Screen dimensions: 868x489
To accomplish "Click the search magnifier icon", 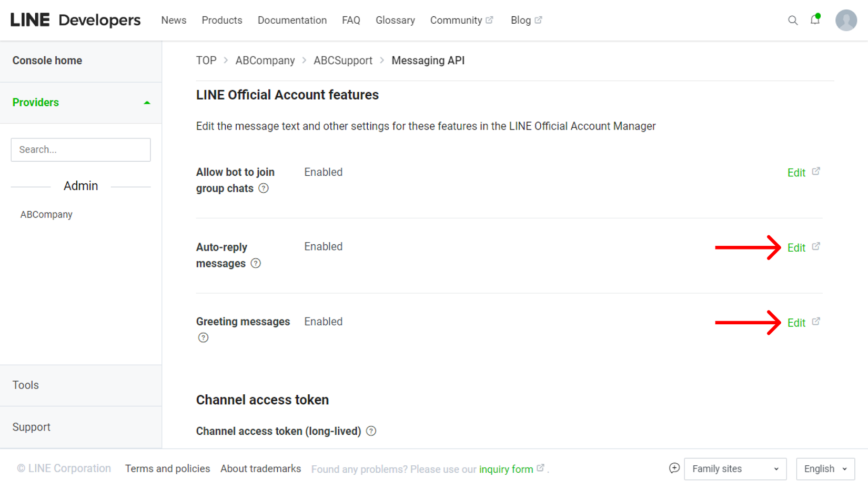I will point(793,20).
